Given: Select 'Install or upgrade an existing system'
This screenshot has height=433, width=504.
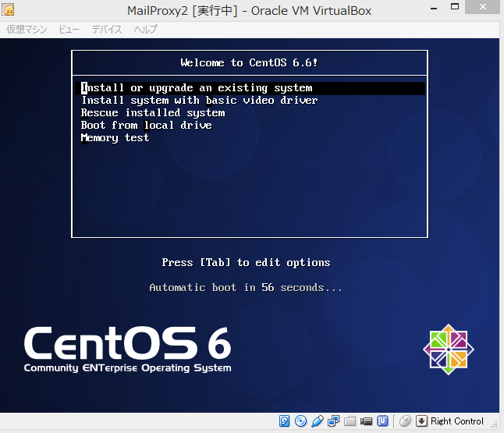Looking at the screenshot, I should coord(250,87).
